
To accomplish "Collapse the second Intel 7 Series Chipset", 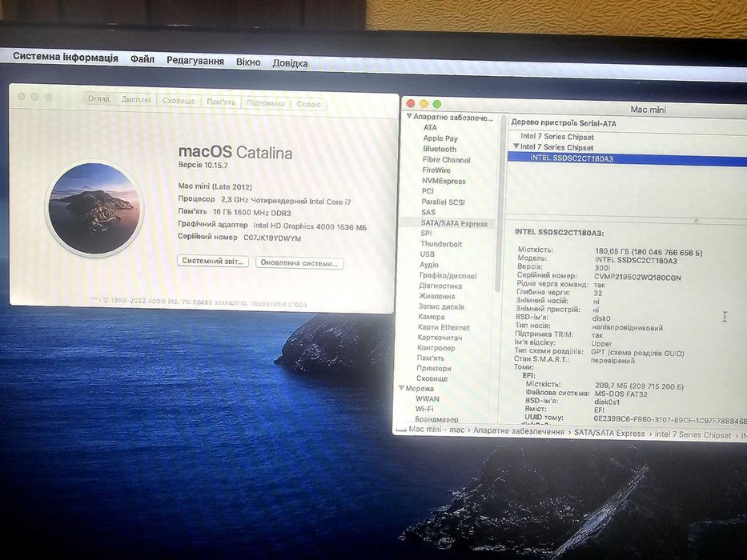I will click(516, 146).
